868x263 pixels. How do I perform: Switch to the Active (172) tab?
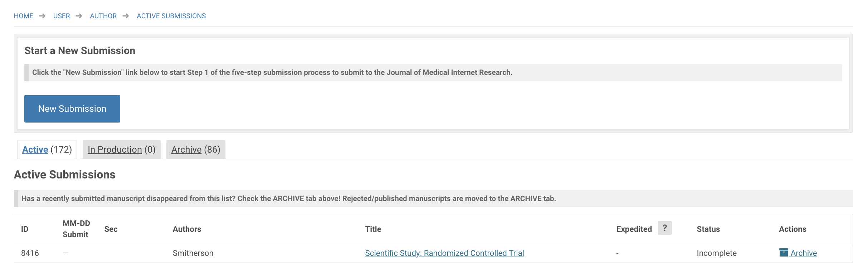[x=47, y=149]
